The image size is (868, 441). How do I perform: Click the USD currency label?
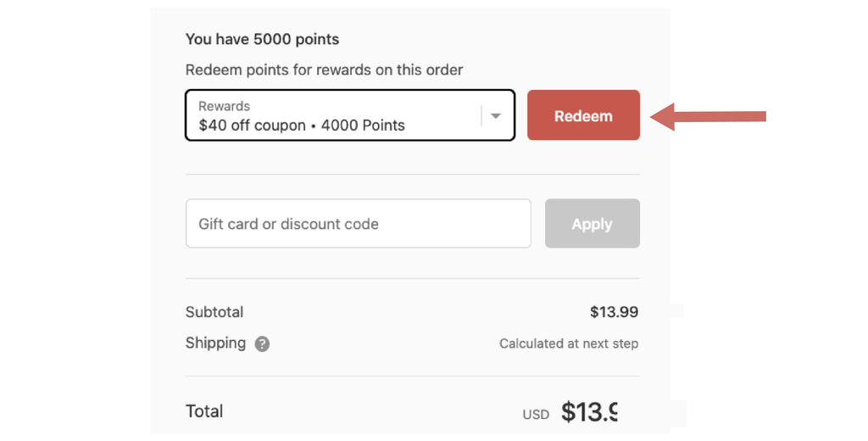[x=536, y=415]
